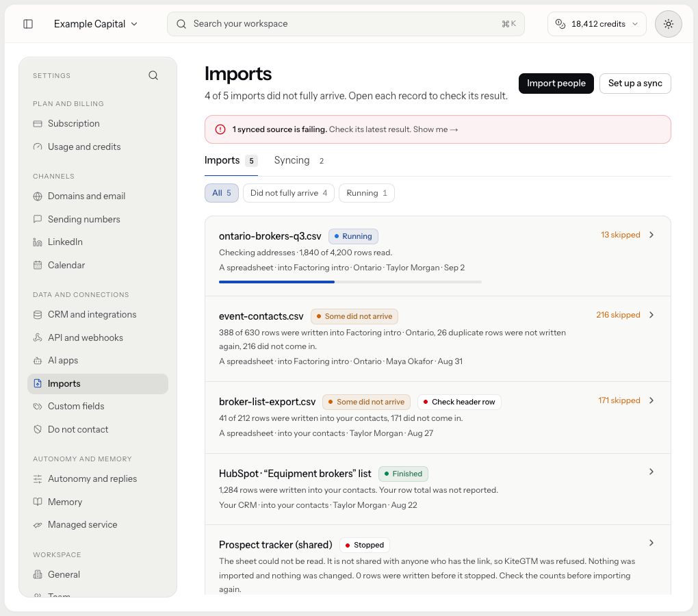This screenshot has height=616, width=698.
Task: Click the Check header row badge
Action: point(459,402)
